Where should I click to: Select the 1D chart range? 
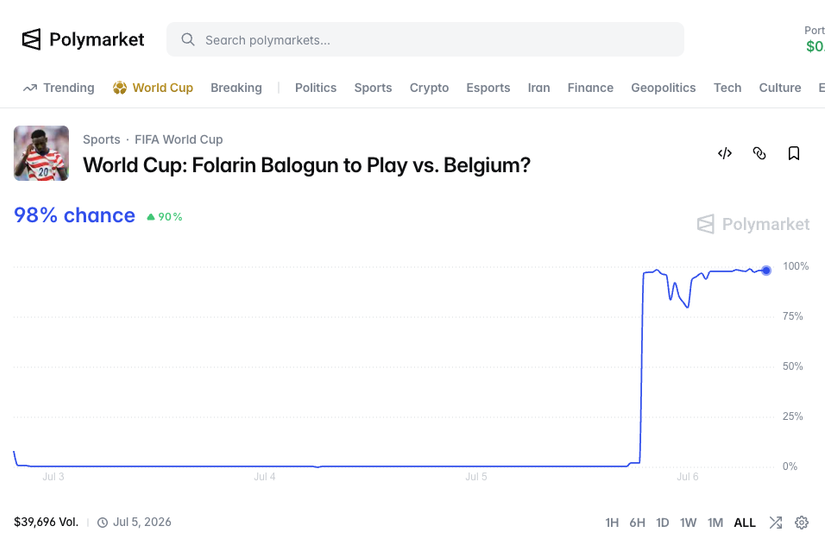(662, 523)
